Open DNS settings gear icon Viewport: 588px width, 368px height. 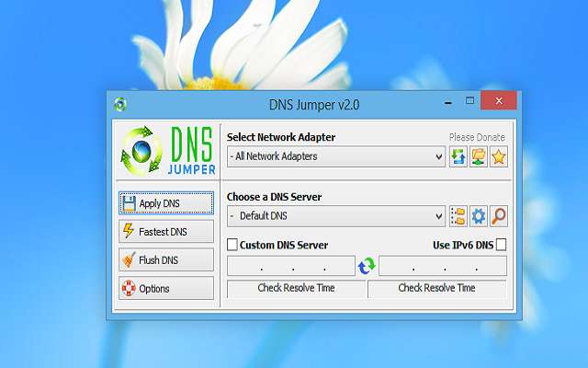pos(479,216)
